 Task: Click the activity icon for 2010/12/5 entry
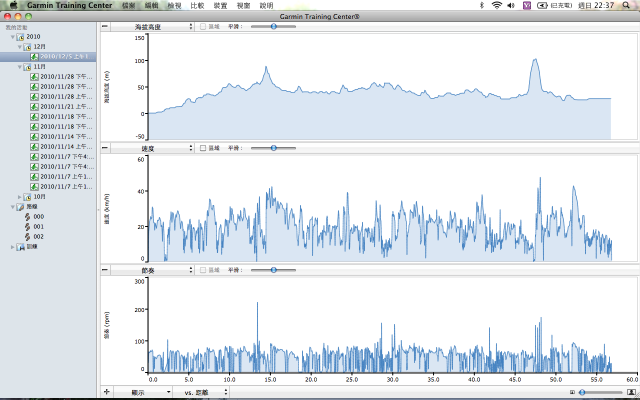click(34, 57)
